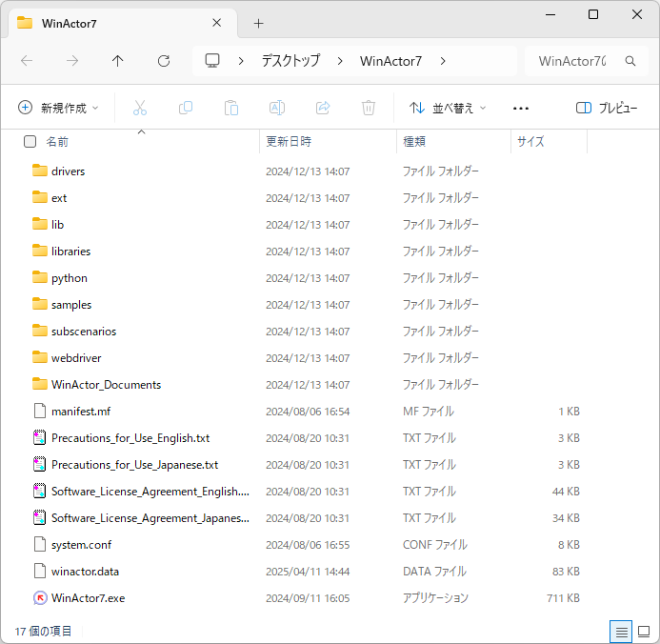Select the samples folder name
The image size is (660, 644).
71,305
